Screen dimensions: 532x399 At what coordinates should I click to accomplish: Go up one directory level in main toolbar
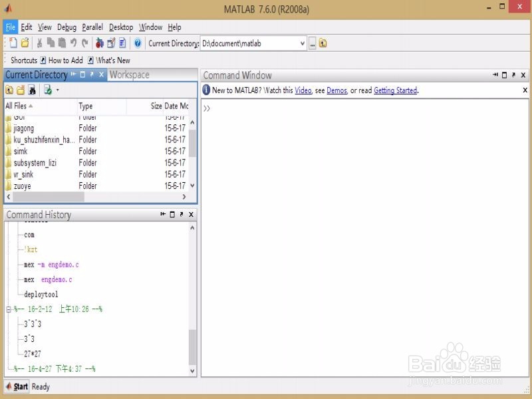pos(323,43)
